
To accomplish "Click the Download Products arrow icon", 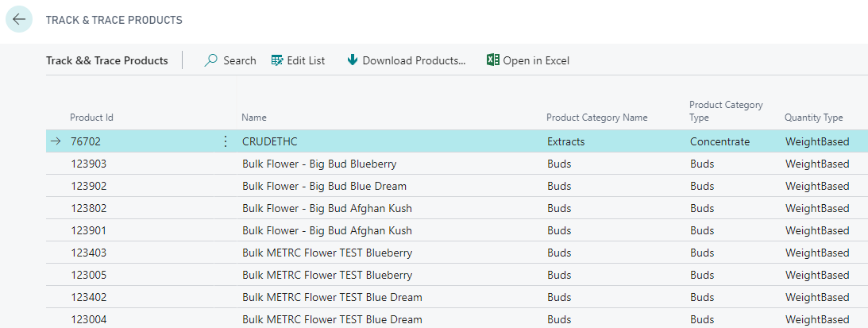I will [353, 60].
